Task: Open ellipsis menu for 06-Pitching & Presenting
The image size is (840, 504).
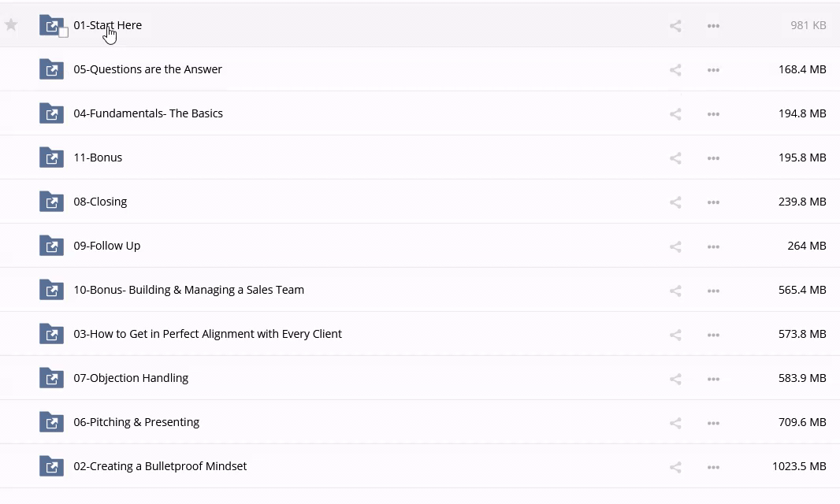Action: [x=713, y=423]
